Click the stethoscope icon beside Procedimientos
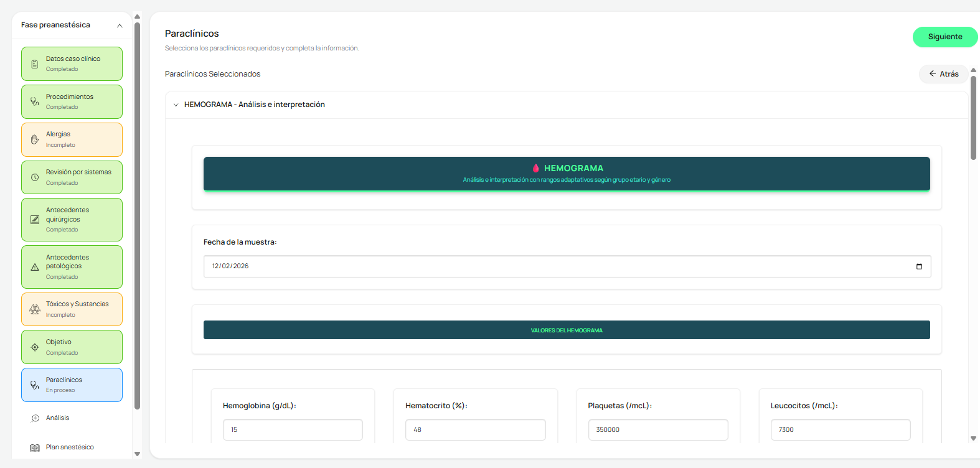The image size is (980, 468). click(x=35, y=101)
